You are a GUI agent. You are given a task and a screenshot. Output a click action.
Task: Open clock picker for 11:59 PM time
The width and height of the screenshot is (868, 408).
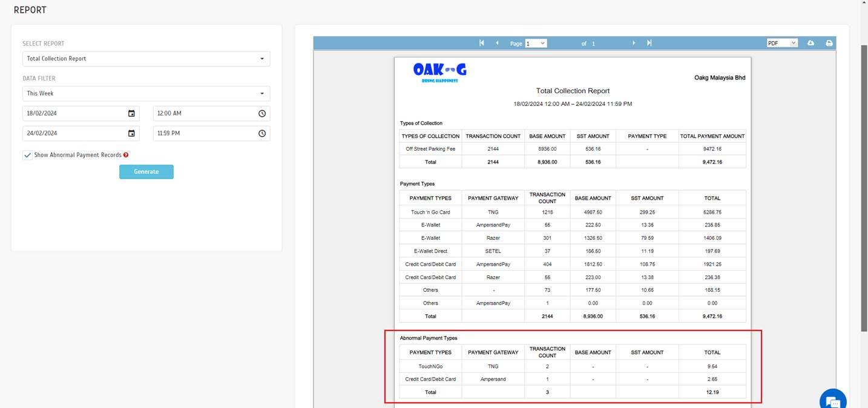click(x=262, y=133)
